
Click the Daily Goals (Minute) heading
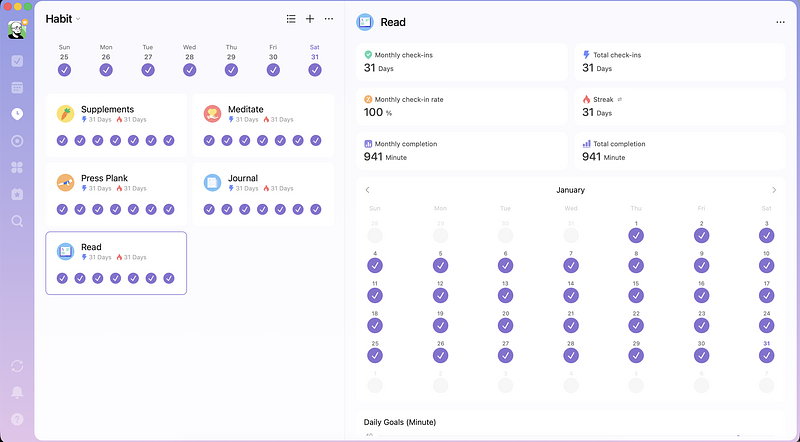400,422
